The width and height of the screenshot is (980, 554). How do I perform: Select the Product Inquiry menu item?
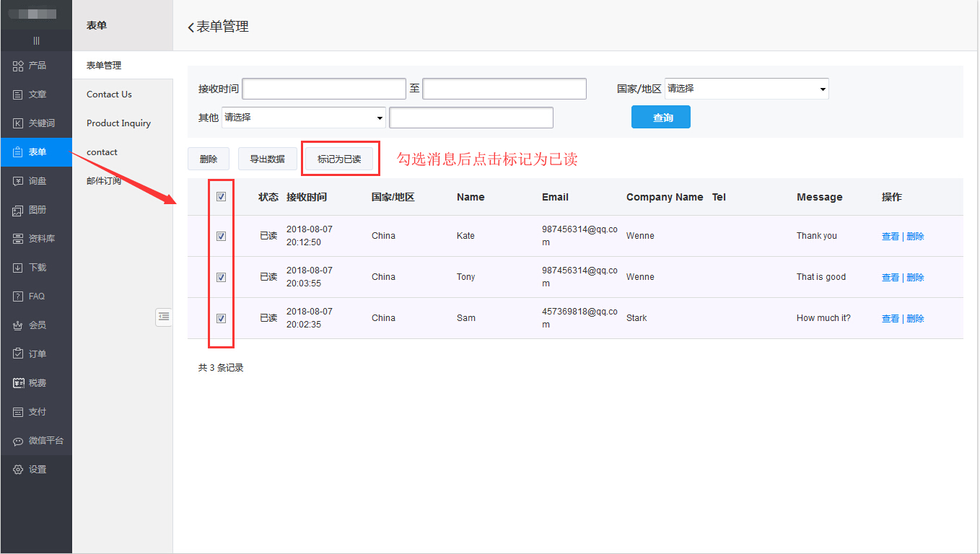coord(118,123)
